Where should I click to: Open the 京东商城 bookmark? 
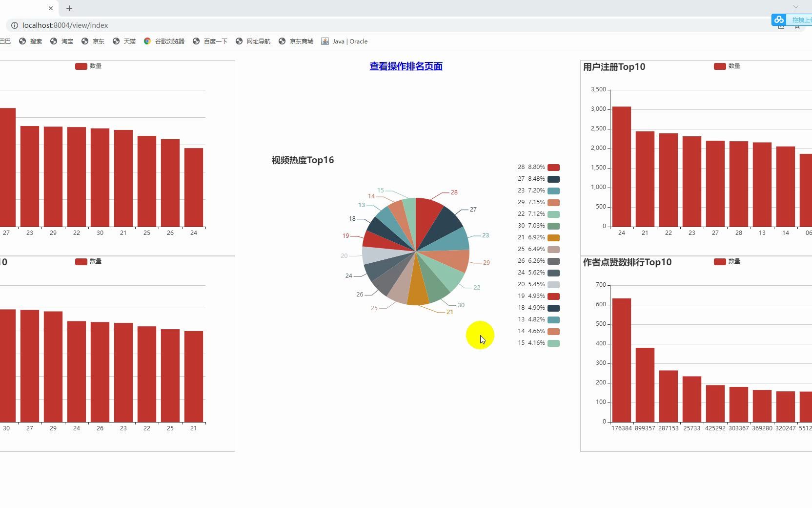296,42
